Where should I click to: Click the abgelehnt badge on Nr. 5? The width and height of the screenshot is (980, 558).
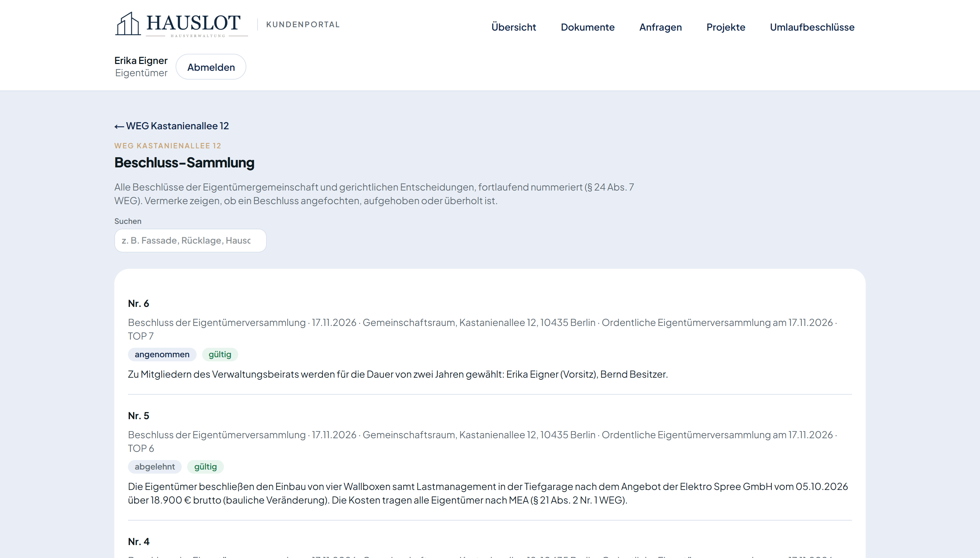155,467
